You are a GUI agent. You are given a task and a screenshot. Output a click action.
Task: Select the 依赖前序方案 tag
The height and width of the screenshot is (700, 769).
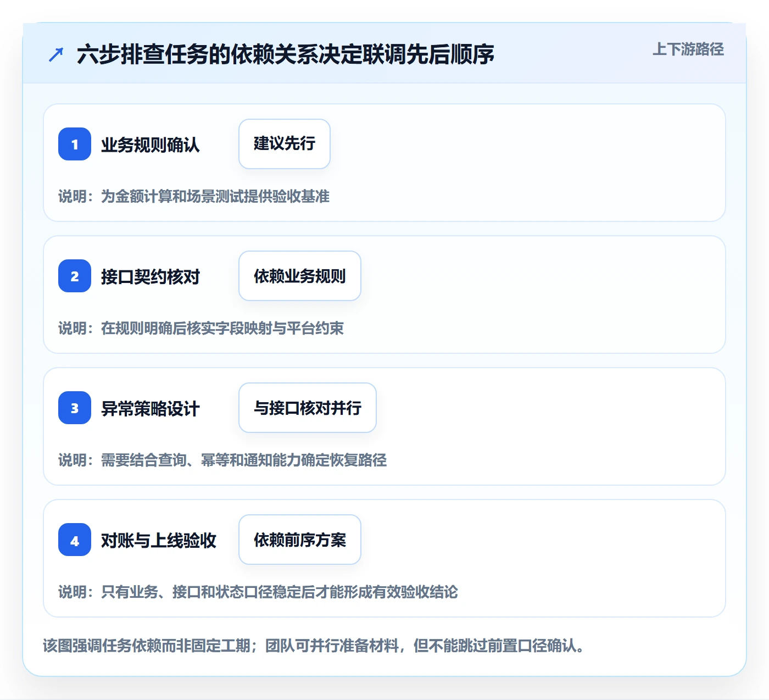pos(300,540)
